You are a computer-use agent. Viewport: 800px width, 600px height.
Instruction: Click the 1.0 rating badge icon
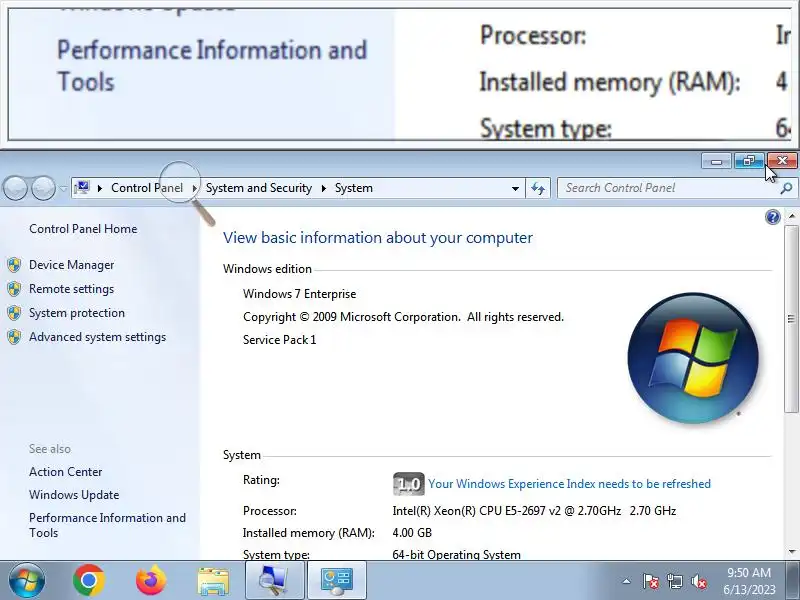(x=409, y=484)
